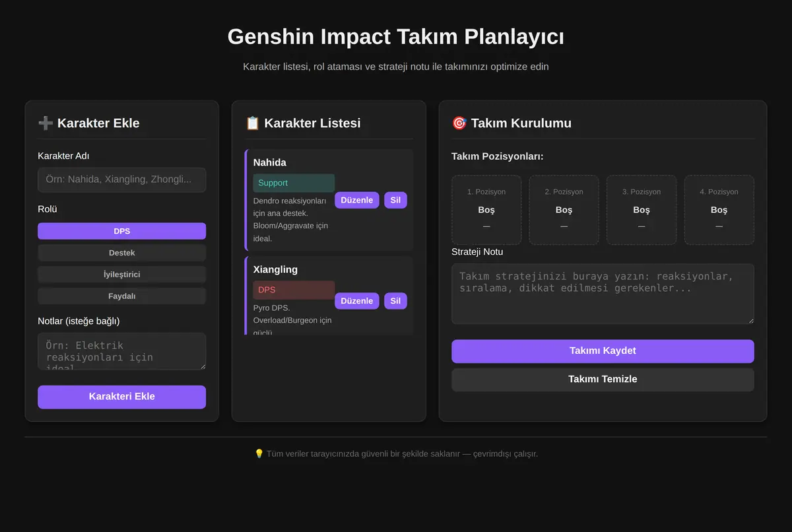This screenshot has width=792, height=532.
Task: Select the 4. Pozisyon team slot
Action: [719, 210]
